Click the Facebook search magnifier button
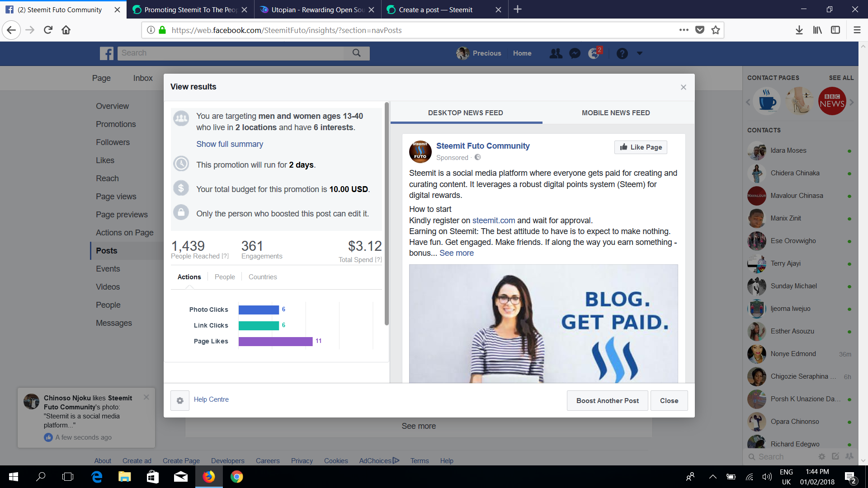 click(357, 53)
